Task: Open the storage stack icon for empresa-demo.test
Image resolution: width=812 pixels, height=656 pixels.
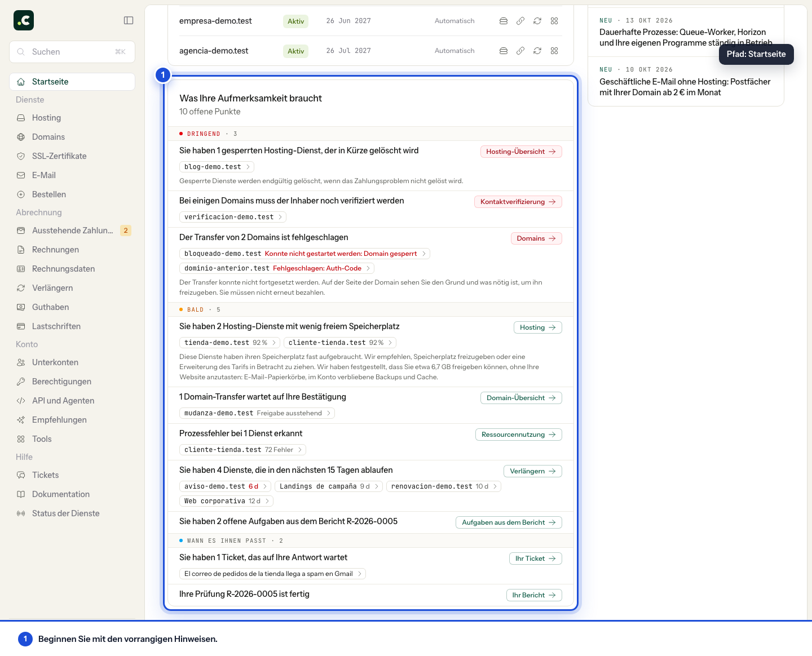Action: [504, 21]
